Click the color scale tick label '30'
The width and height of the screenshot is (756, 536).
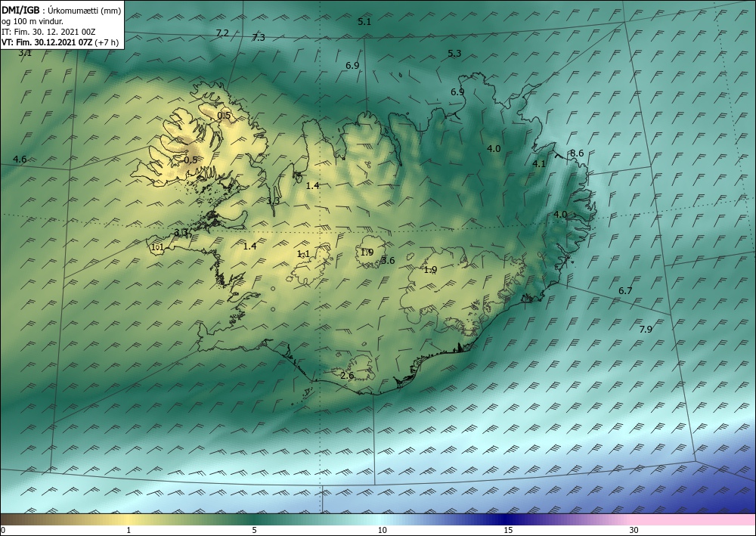click(634, 531)
